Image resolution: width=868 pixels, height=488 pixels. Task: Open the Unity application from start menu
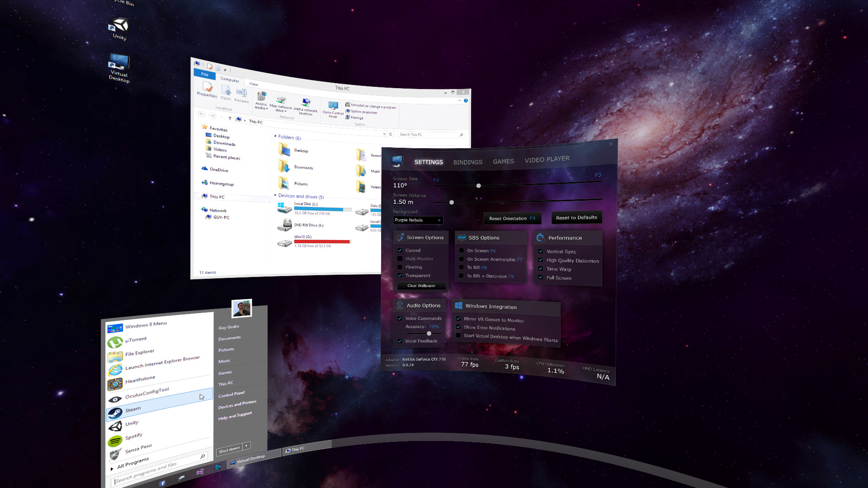pyautogui.click(x=132, y=423)
